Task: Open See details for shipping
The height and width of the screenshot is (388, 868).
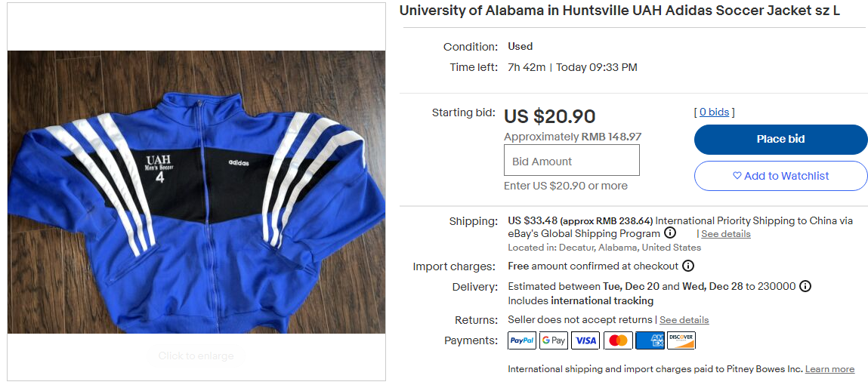Action: click(x=725, y=234)
